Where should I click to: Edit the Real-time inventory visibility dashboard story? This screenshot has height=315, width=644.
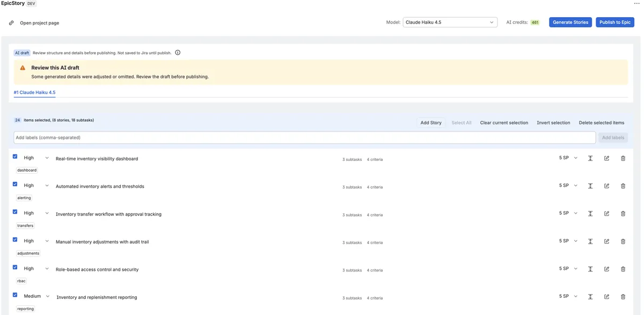click(x=606, y=158)
